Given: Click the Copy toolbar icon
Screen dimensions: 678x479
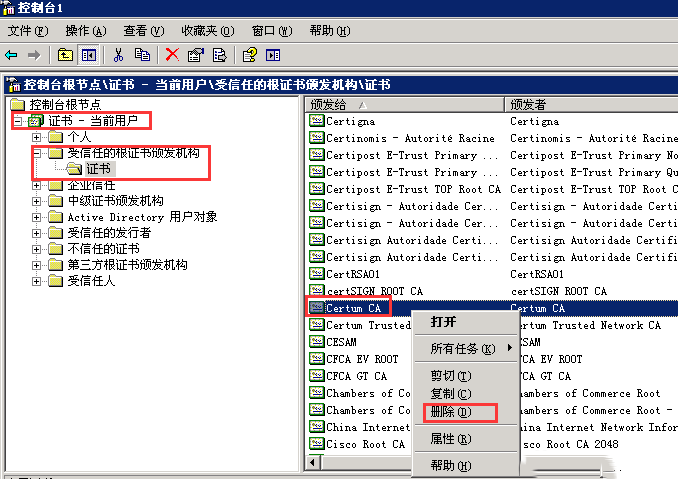Looking at the screenshot, I should click(142, 55).
